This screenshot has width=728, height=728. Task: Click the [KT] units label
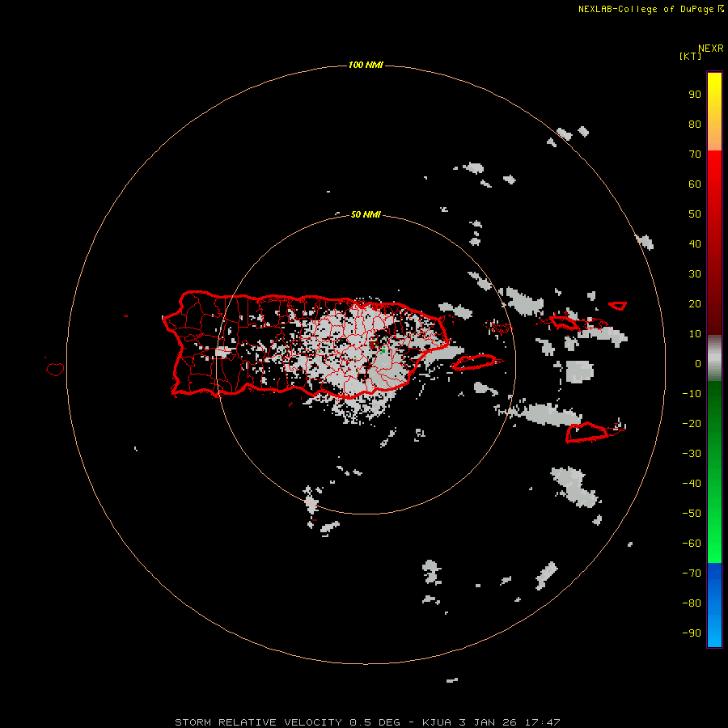[x=690, y=56]
